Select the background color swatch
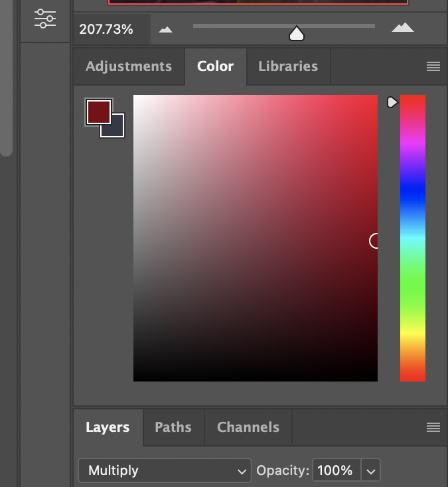The width and height of the screenshot is (448, 487). click(117, 128)
